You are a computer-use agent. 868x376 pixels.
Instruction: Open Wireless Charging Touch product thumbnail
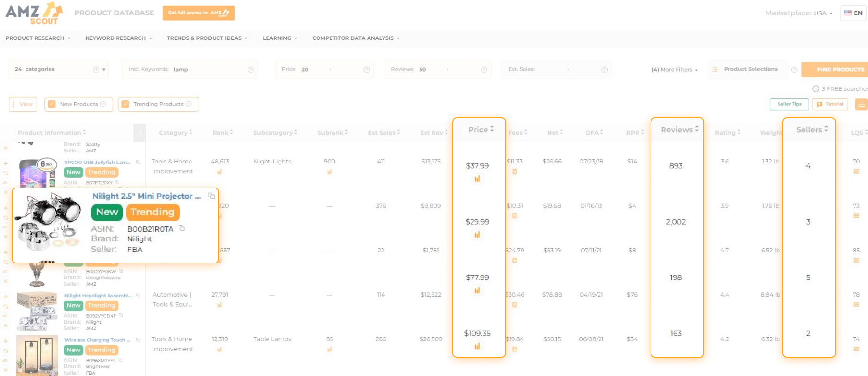tap(37, 355)
